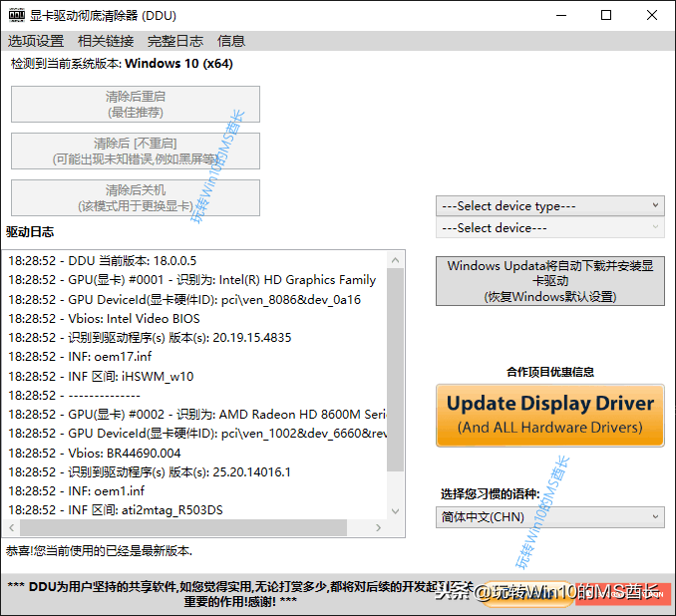Open the 完整日志 menu
Image resolution: width=676 pixels, height=616 pixels.
(175, 41)
